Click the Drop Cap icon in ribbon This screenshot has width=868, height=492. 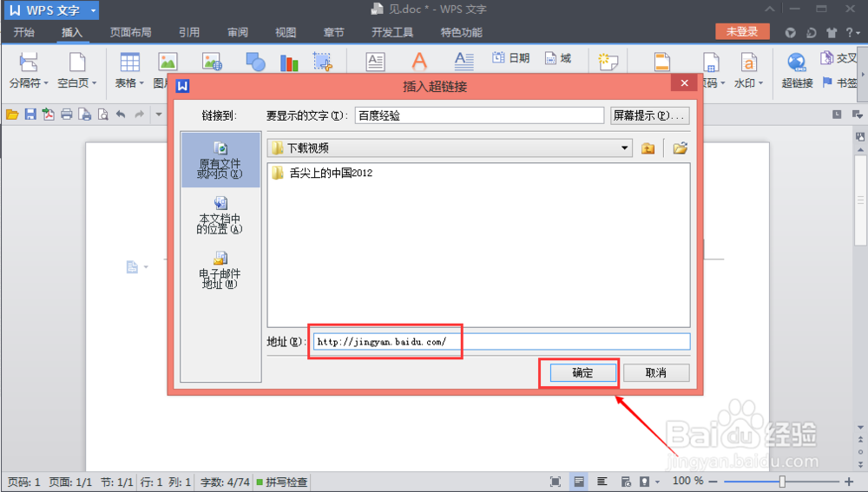[464, 61]
